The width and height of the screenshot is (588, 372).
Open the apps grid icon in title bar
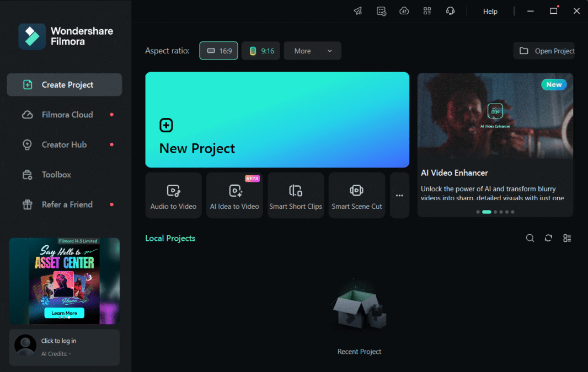click(427, 11)
